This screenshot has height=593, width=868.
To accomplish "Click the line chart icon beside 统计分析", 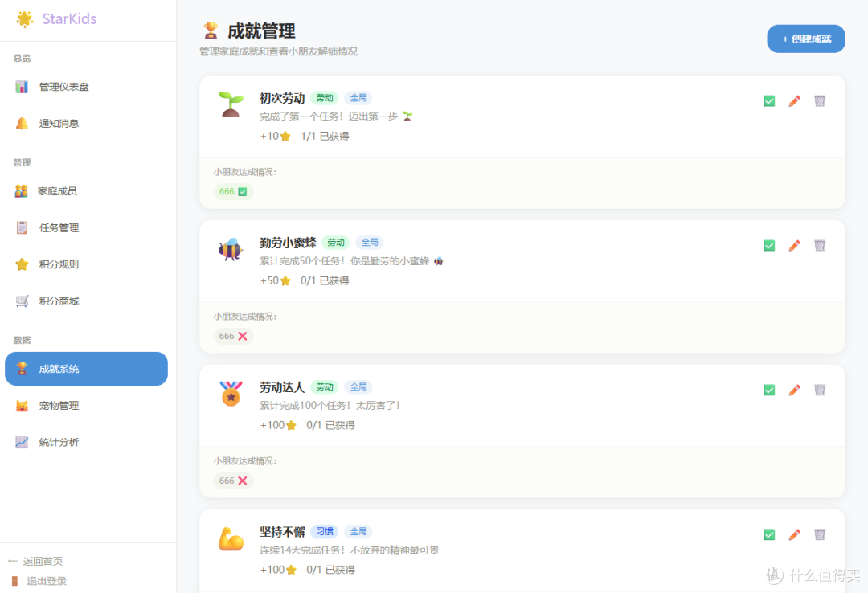I will pyautogui.click(x=22, y=442).
